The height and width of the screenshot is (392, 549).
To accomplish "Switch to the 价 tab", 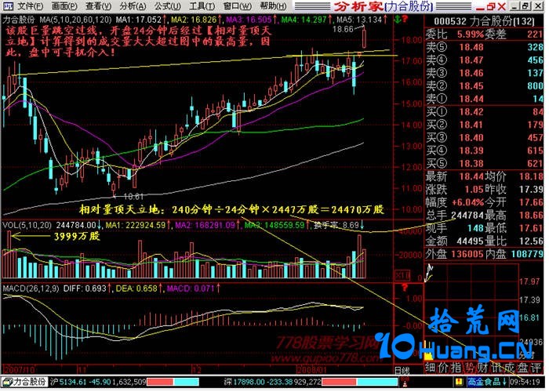I will 444,368.
